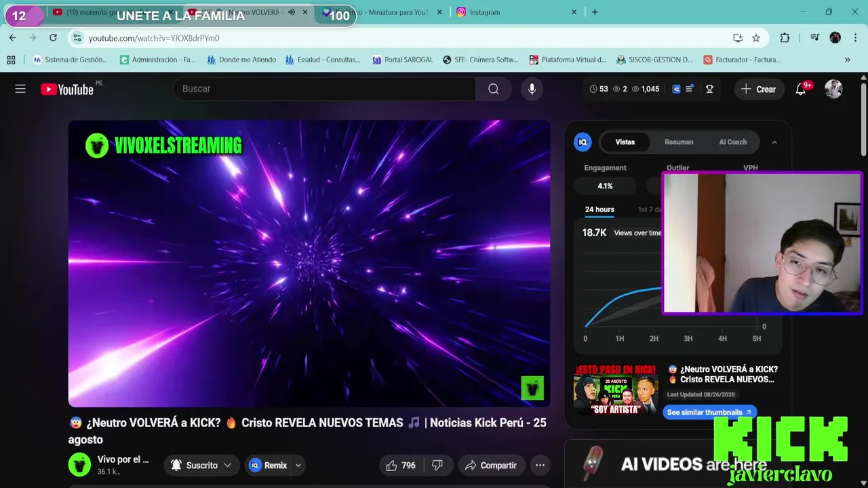Click the Buscar search field
The image size is (868, 488).
click(324, 89)
